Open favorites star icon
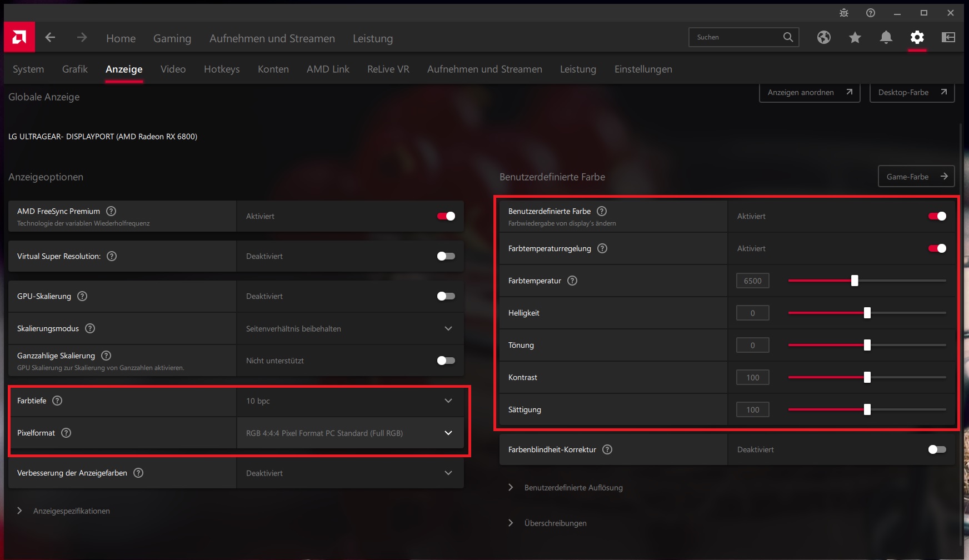Viewport: 969px width, 560px height. (x=855, y=37)
